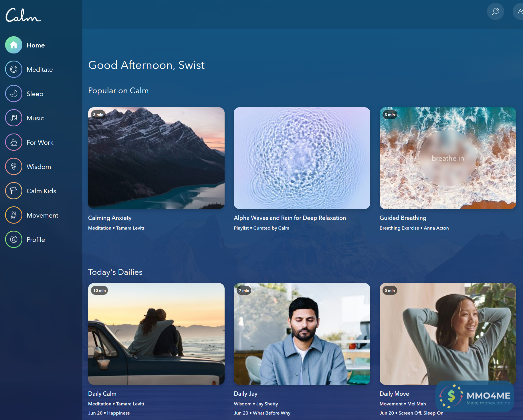Click 'Movement • Mel Mah' text
The image size is (523, 420).
coord(403,404)
